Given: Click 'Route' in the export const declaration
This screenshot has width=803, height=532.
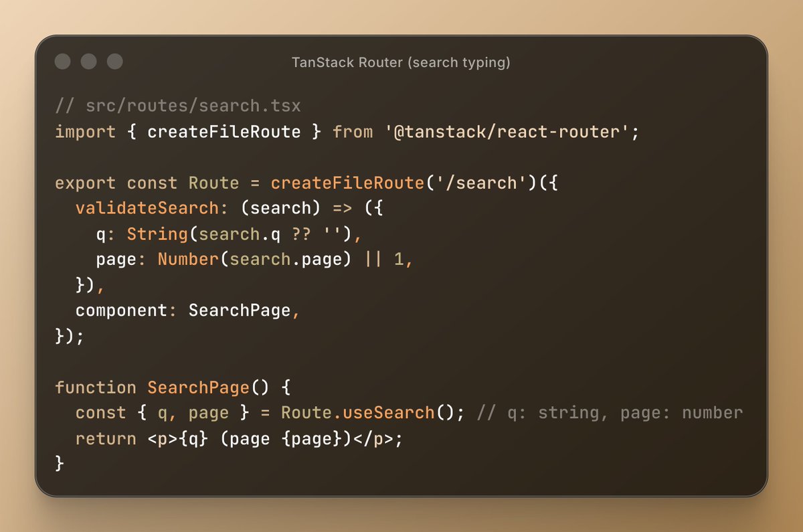Looking at the screenshot, I should click(214, 183).
